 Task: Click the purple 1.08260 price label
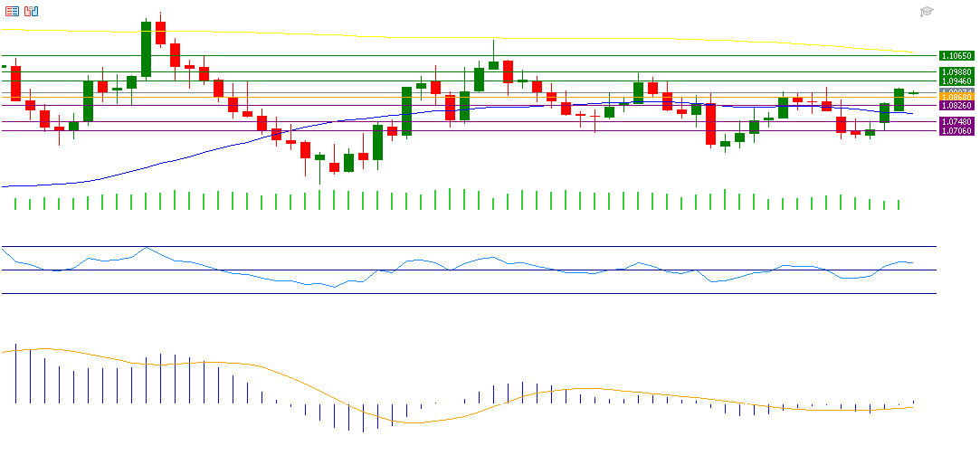point(956,106)
